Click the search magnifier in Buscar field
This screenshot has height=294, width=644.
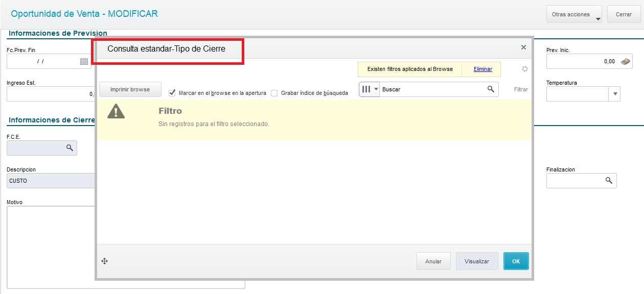coord(491,89)
